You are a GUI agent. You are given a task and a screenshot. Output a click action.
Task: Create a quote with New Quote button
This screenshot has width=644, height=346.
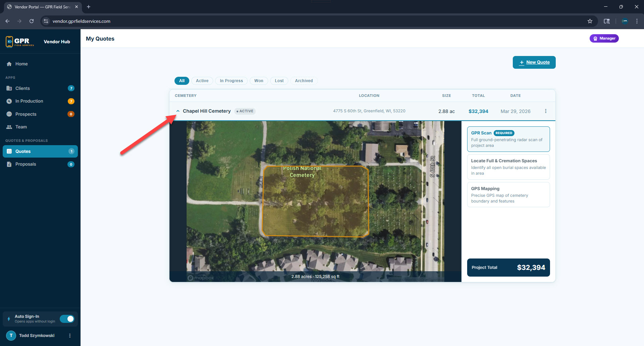[534, 62]
